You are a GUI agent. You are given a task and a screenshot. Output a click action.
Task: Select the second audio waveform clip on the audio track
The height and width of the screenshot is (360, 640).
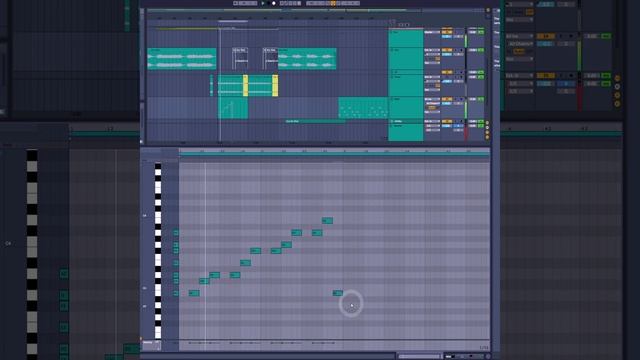307,58
